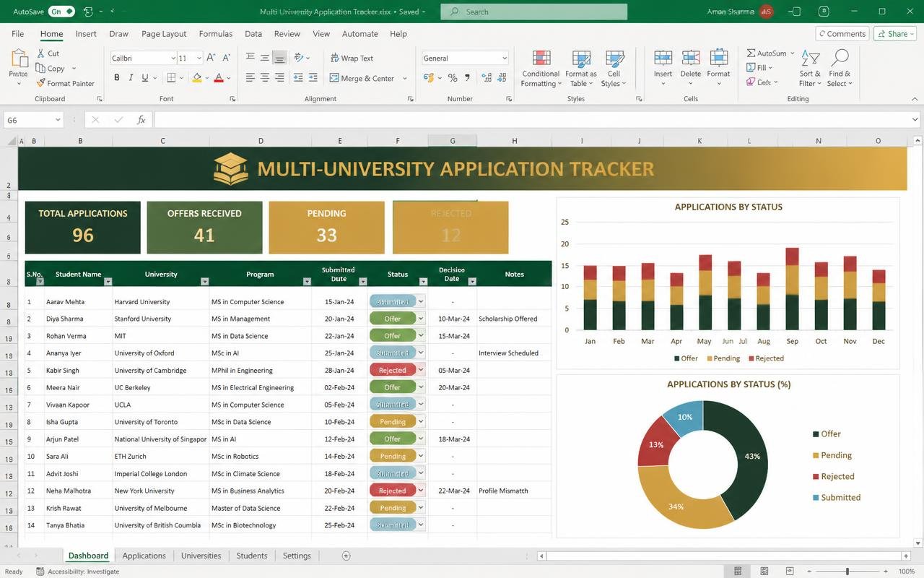
Task: Open the Name Box dropdown arrow
Action: (58, 120)
